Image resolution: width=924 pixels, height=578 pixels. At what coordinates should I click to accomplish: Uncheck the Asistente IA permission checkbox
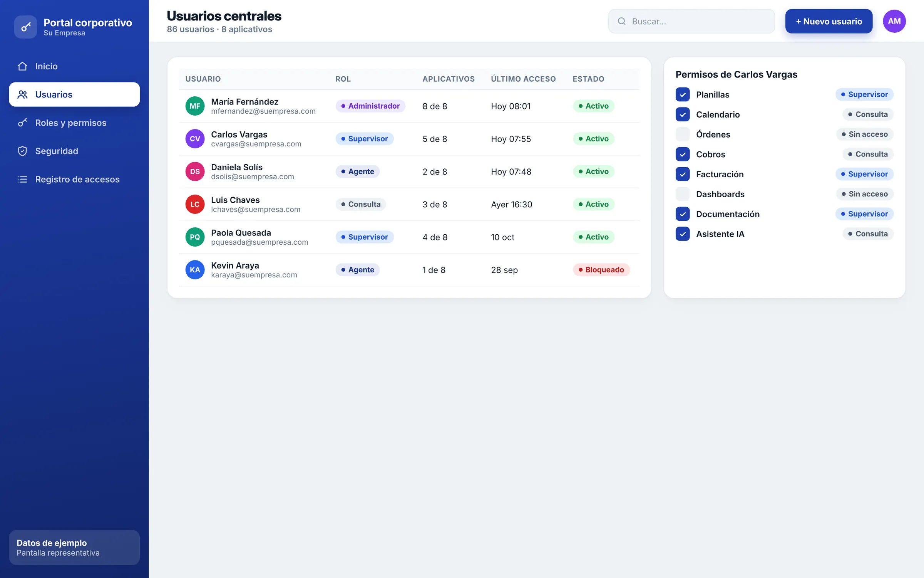tap(683, 234)
